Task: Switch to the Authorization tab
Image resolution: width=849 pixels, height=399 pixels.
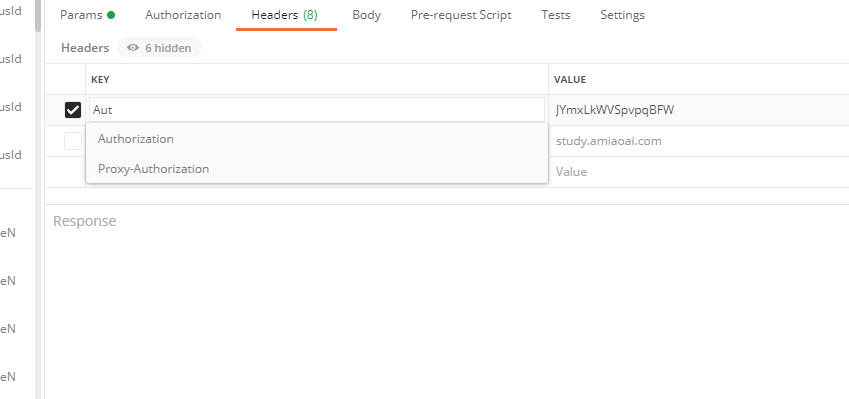Action: point(183,15)
